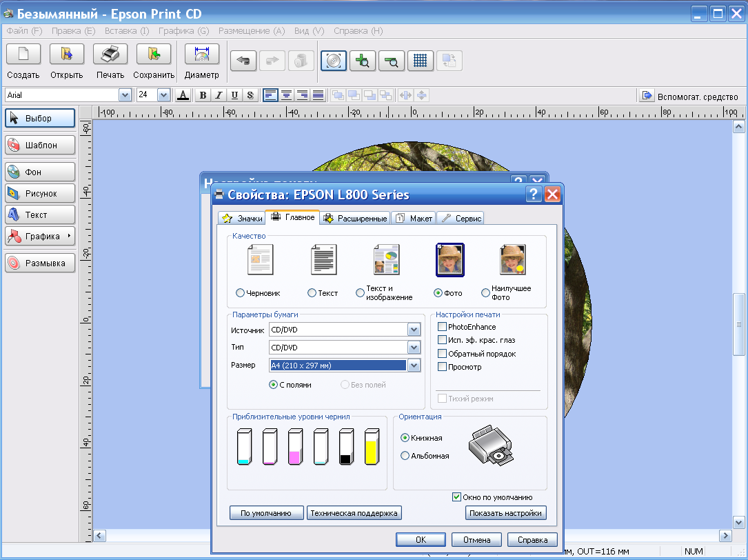
Task: Enable Просмотр checkbox
Action: pos(442,367)
